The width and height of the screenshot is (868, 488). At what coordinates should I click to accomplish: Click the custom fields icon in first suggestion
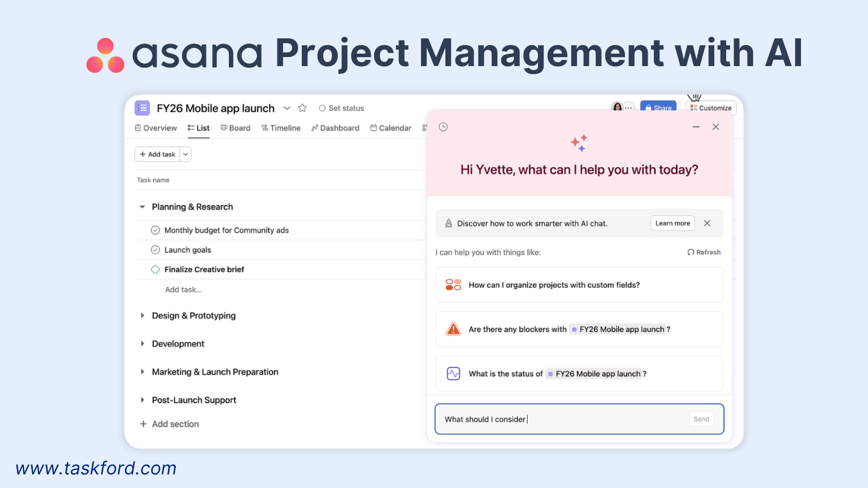pos(453,285)
